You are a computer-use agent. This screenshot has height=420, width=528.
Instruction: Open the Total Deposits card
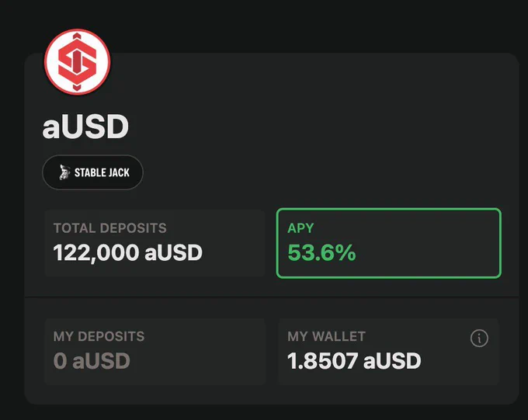click(x=155, y=243)
